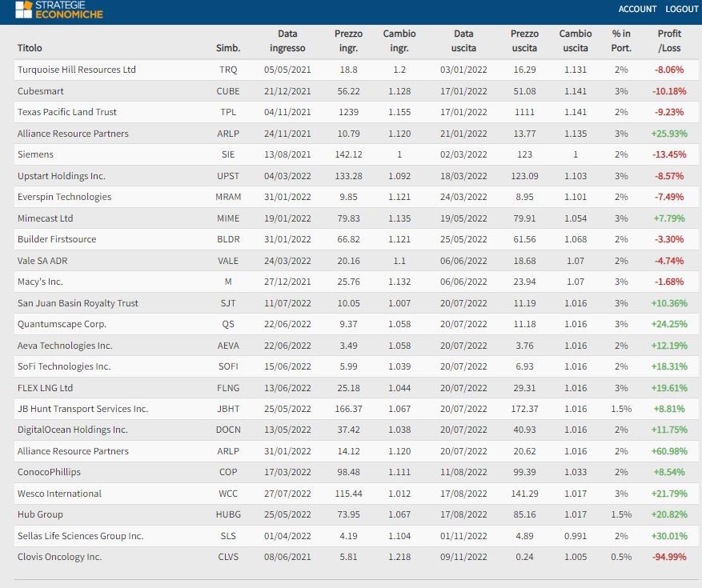Click the +25.93% profit value

click(x=669, y=134)
